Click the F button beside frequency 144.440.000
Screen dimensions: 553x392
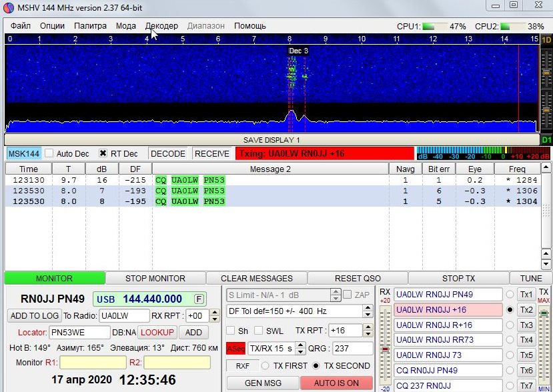point(199,299)
